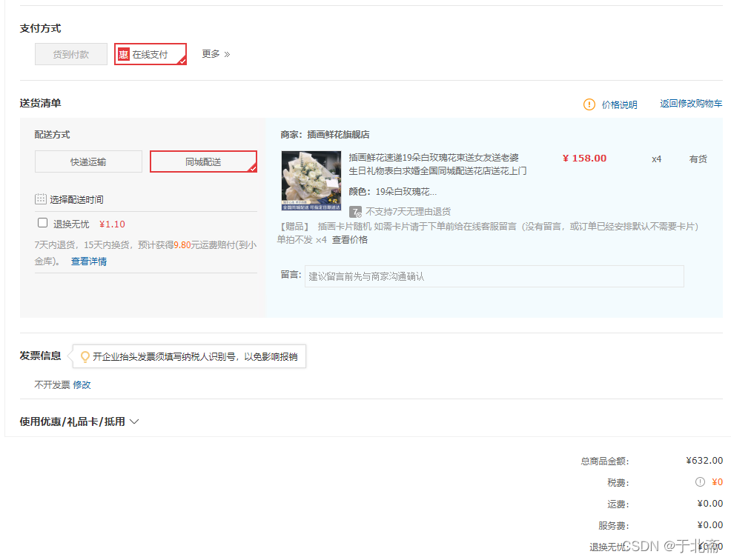Click the 不支持7天无理由退货 text
731x560 pixels.
[408, 212]
